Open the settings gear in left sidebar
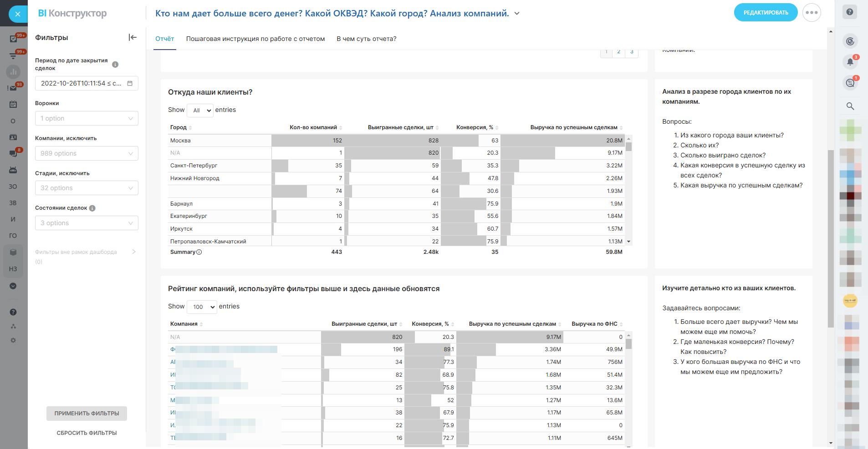 13,340
